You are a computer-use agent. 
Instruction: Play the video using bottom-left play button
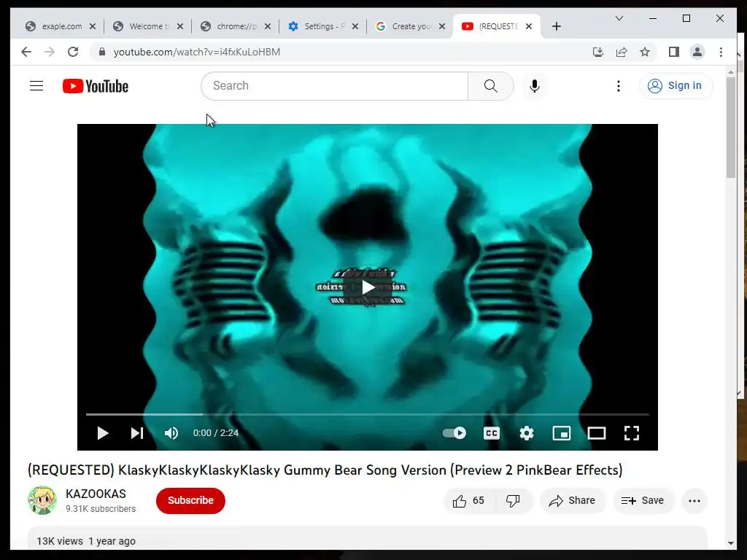[x=102, y=433]
